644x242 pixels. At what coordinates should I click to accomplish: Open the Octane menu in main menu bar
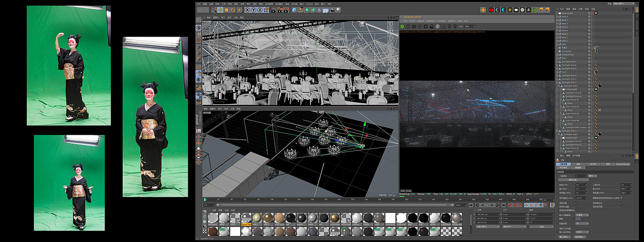(x=309, y=3)
